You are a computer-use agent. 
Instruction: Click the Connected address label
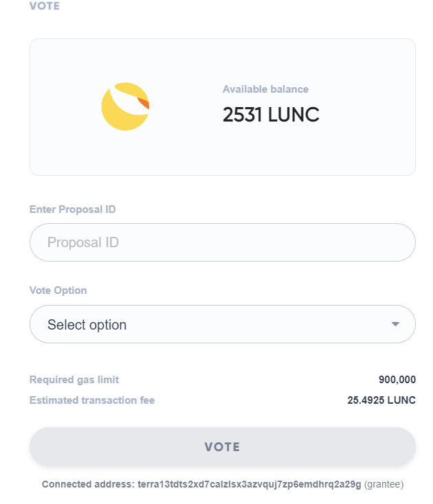pyautogui.click(x=88, y=484)
